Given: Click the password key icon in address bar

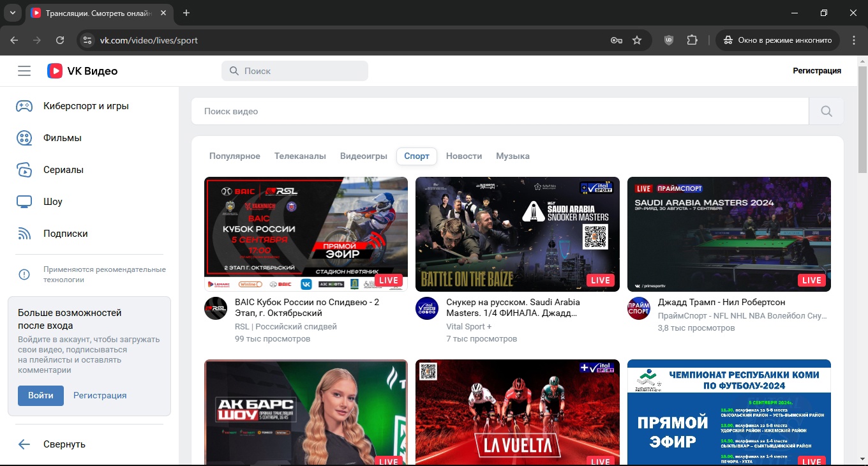Looking at the screenshot, I should (617, 40).
